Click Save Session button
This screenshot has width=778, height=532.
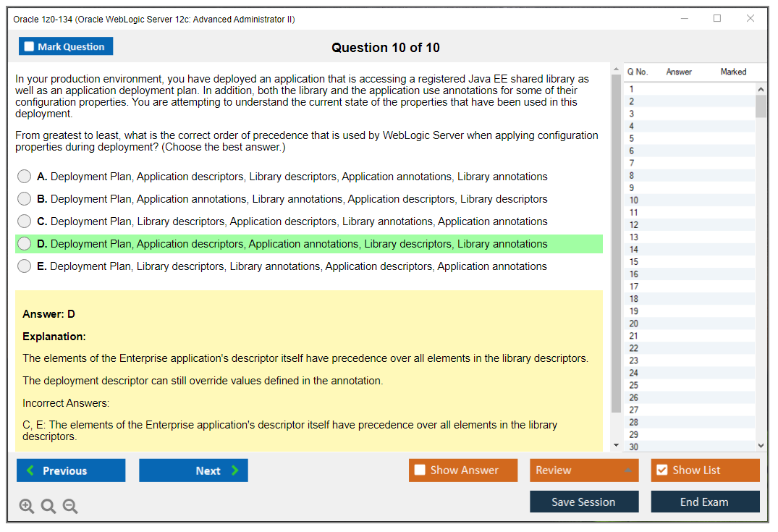point(583,502)
